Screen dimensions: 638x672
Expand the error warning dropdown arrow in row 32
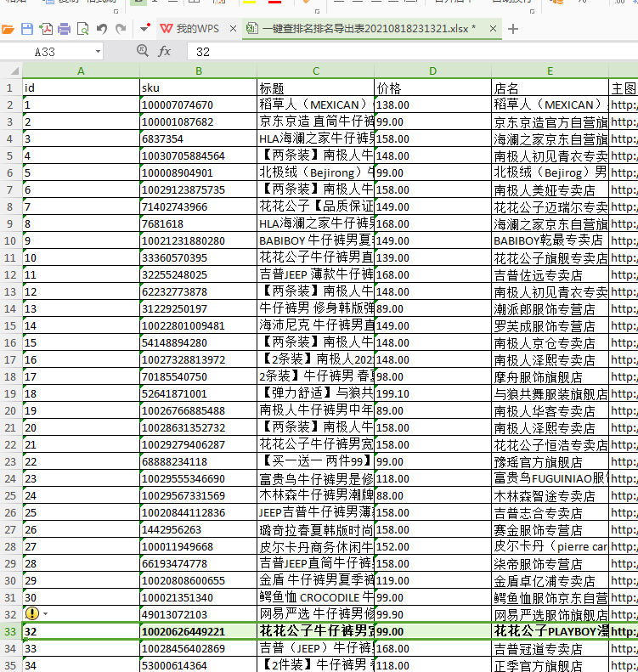tap(45, 613)
